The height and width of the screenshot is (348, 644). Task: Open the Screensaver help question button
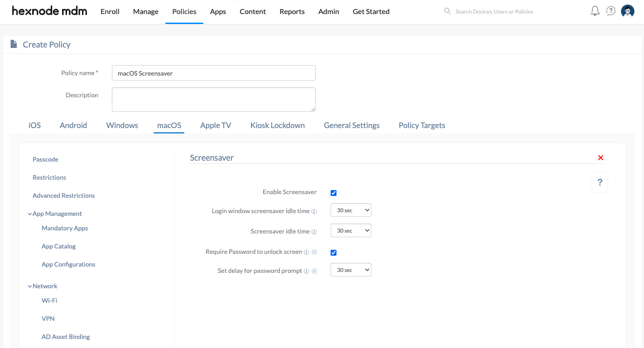(600, 182)
